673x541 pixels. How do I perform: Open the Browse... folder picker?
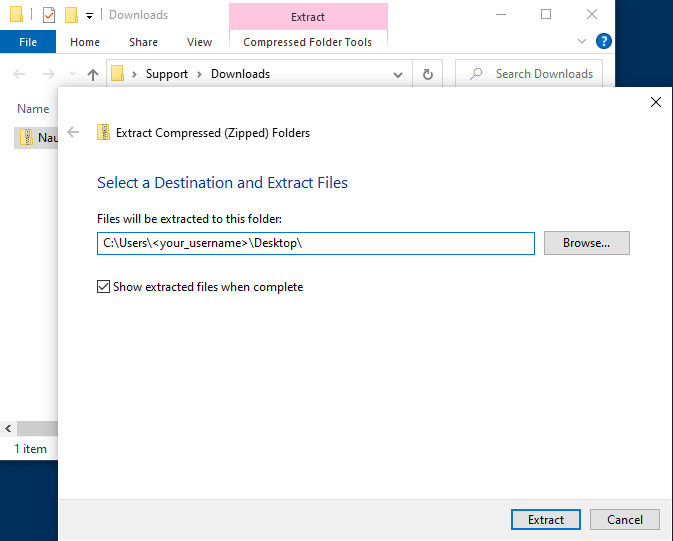[586, 243]
